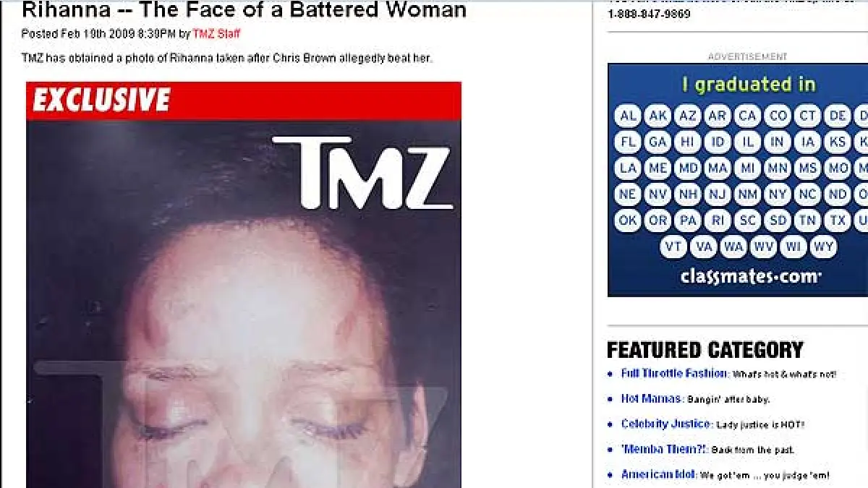Image resolution: width=868 pixels, height=488 pixels.
Task: Click the classmates.com logo in ad
Action: (751, 278)
